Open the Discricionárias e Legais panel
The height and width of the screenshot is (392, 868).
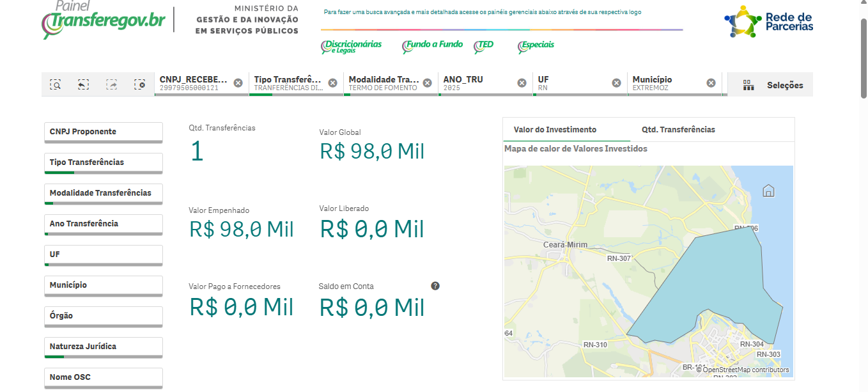coord(352,46)
